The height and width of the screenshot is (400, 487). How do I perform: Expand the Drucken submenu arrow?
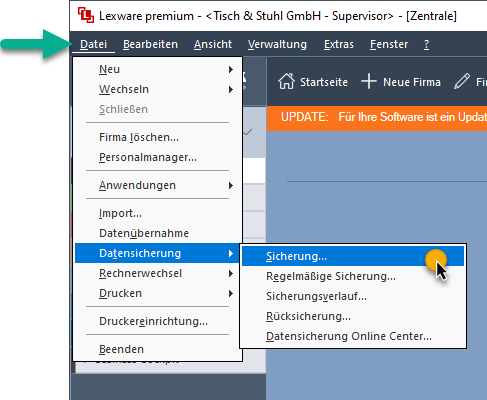click(x=231, y=294)
